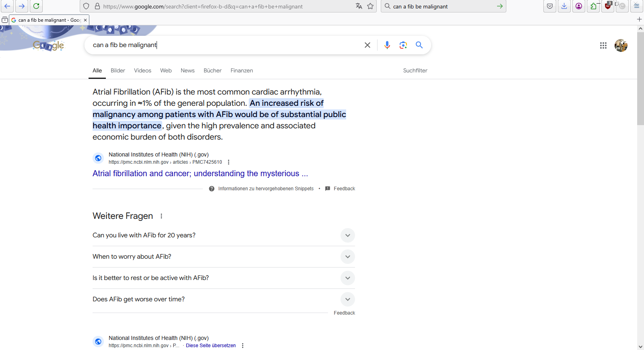The width and height of the screenshot is (644, 350).
Task: Open the Firefox downloads panel
Action: point(564,6)
